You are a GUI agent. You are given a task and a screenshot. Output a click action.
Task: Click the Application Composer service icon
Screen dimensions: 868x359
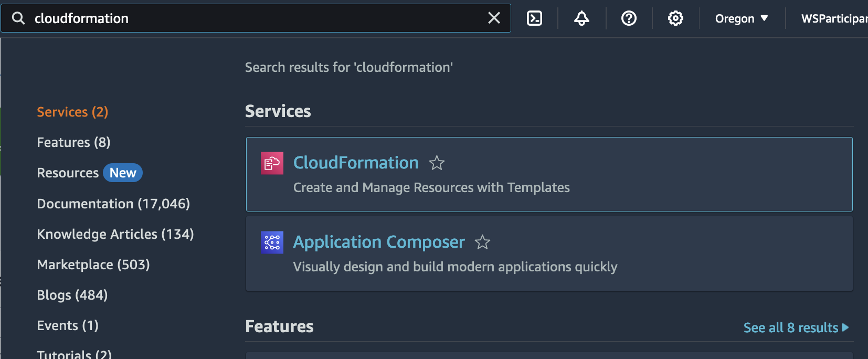[272, 242]
